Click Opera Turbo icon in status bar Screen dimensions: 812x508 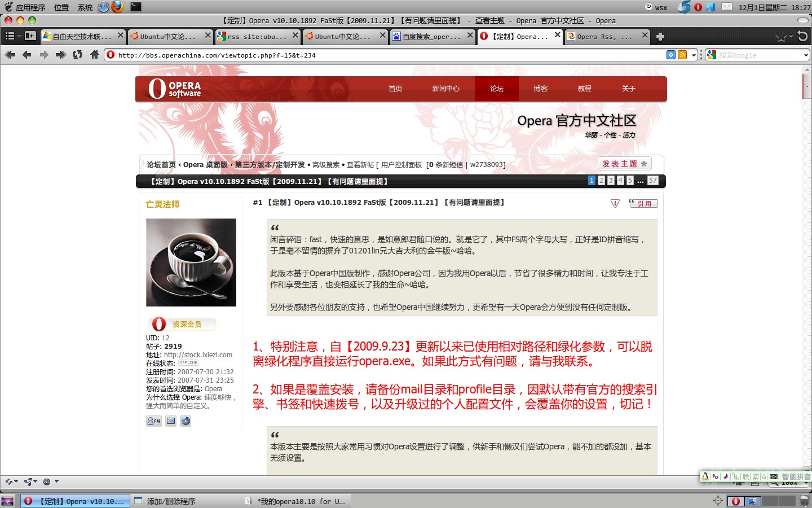[x=47, y=481]
